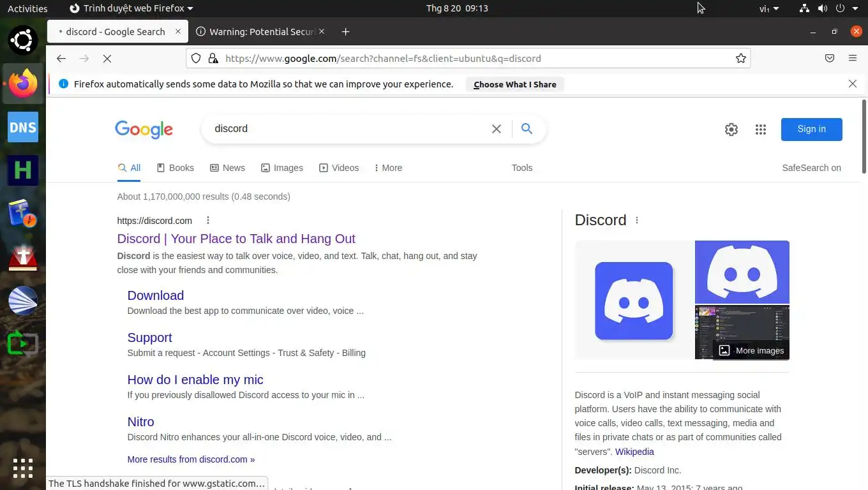Open the Wikipedia link in knowledge panel

(634, 452)
